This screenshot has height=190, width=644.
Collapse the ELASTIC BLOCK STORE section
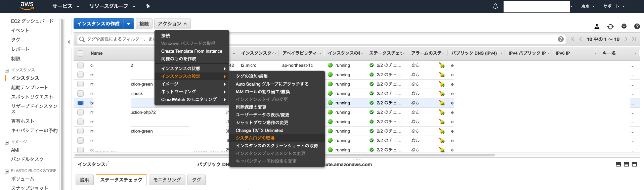point(6,171)
